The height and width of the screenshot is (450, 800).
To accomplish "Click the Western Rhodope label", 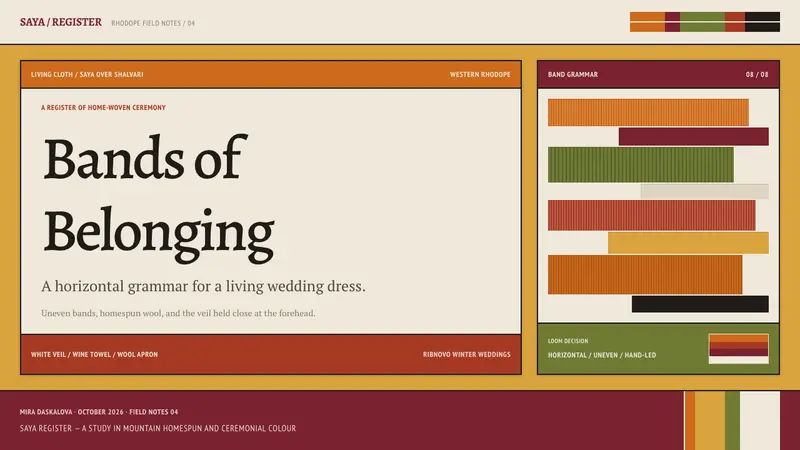I will [x=480, y=74].
